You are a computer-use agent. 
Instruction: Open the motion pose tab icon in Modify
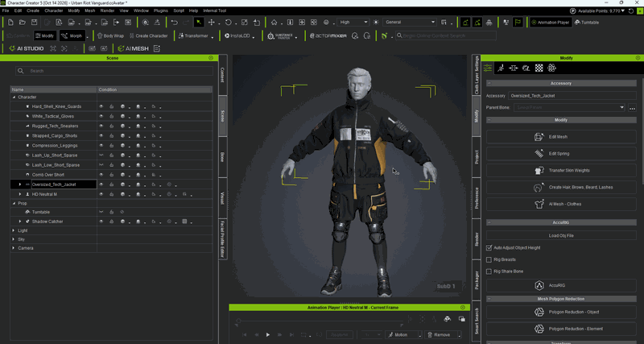click(501, 68)
